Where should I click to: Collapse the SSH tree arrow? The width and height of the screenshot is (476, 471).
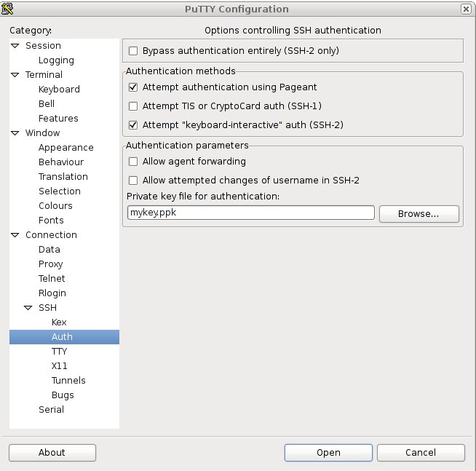[x=28, y=308]
